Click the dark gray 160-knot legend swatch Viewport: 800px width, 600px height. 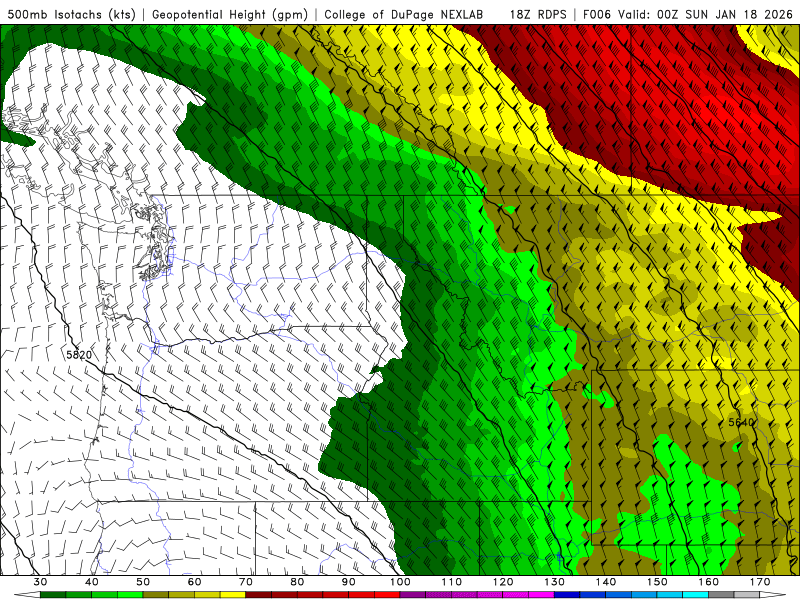(721, 595)
